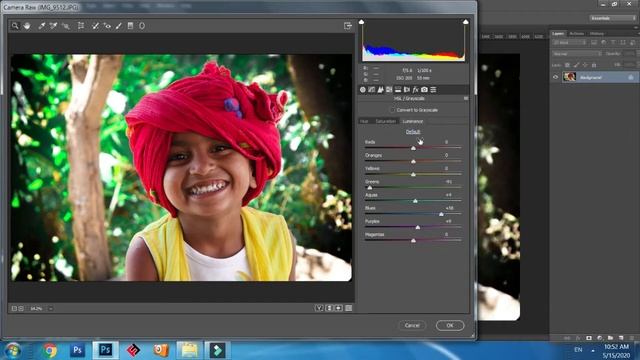This screenshot has width=640, height=360.
Task: Open the Split Toning panel icon
Action: tap(398, 89)
